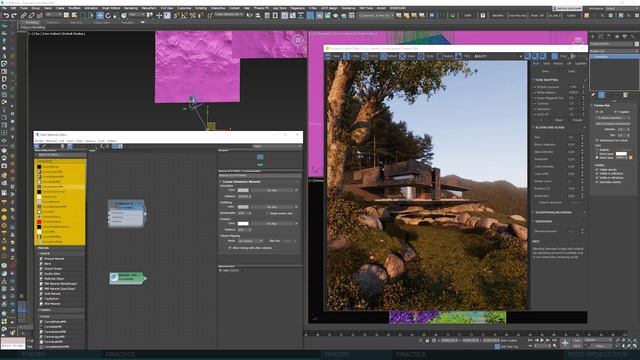Toggle Visible in refractions checkbox
The height and width of the screenshot is (360, 640).
(597, 178)
